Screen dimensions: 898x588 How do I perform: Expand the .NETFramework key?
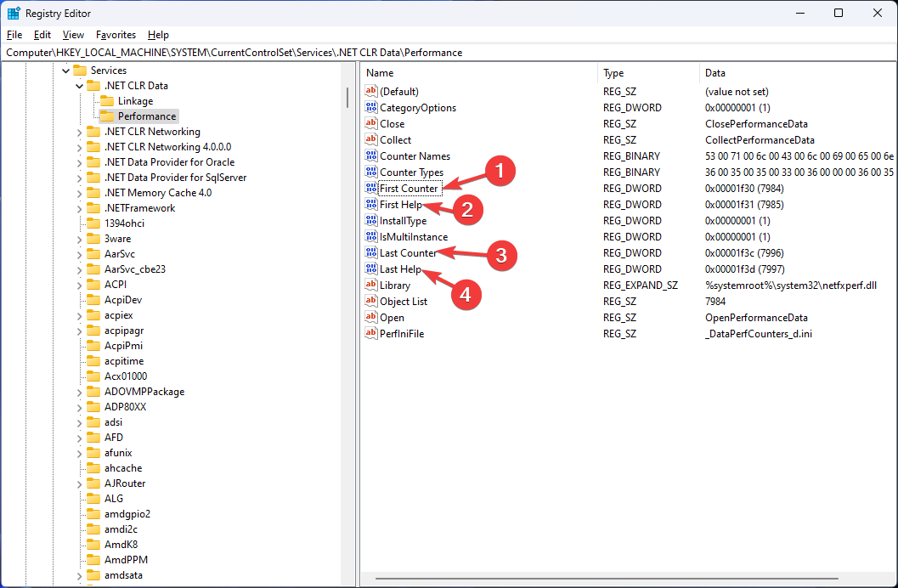[80, 208]
